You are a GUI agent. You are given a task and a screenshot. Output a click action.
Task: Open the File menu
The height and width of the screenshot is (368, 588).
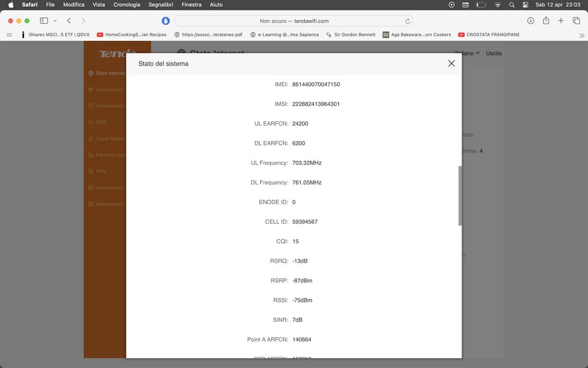click(51, 5)
